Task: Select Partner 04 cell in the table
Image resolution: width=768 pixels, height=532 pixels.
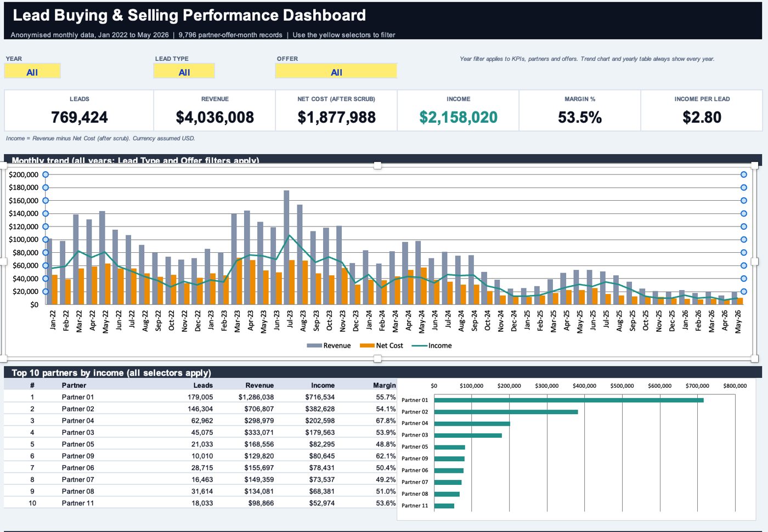Action: (x=78, y=421)
